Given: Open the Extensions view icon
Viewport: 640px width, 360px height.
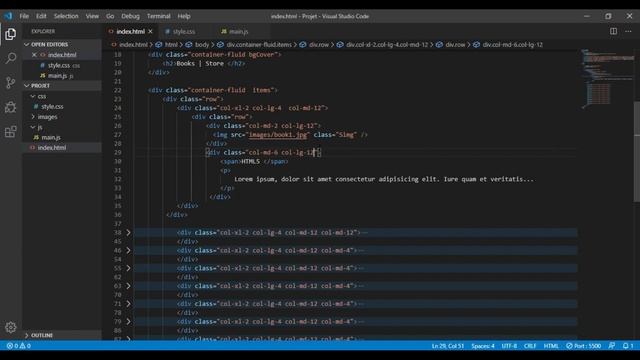Looking at the screenshot, I should tap(11, 131).
